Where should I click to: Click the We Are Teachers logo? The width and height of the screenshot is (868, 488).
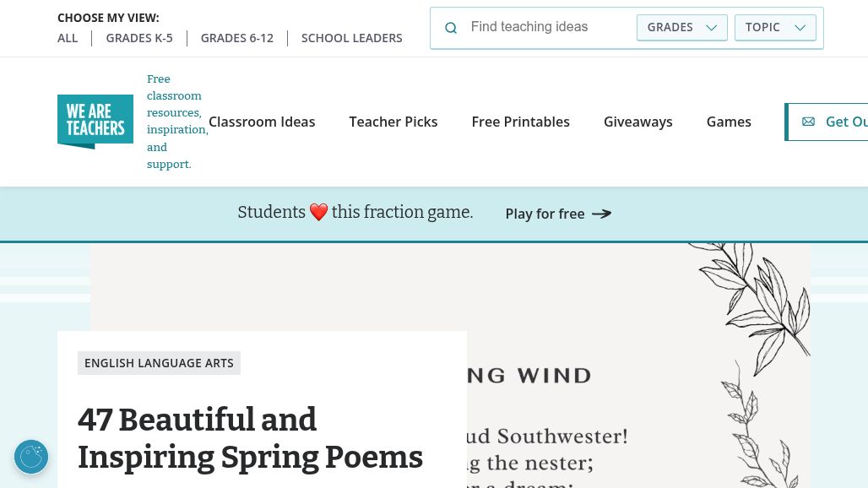coord(95,122)
